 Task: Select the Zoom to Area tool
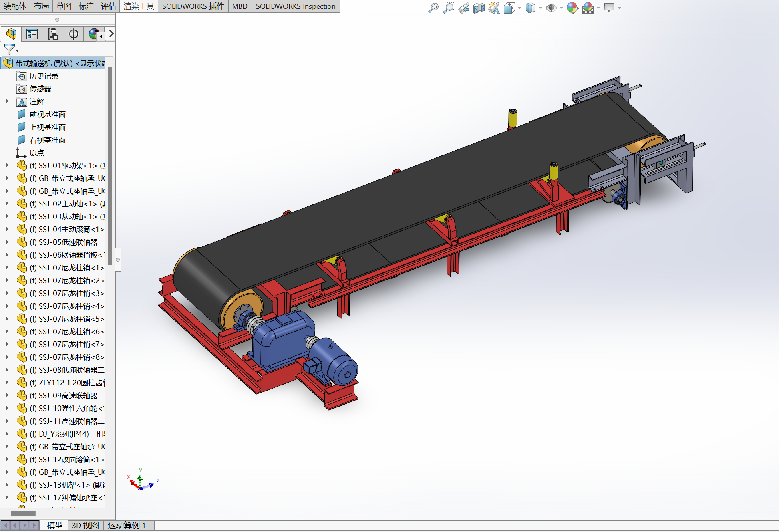(449, 8)
